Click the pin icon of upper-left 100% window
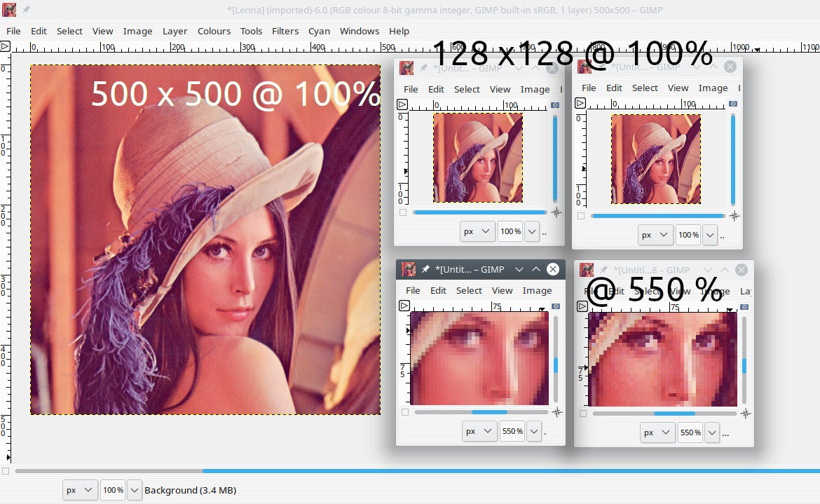Screen dimensions: 820x504 [423, 68]
